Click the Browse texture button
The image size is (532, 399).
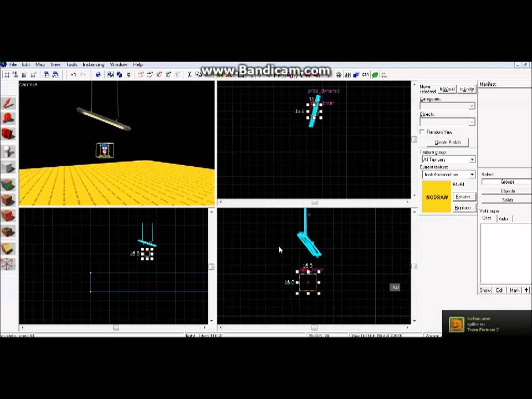coord(464,197)
